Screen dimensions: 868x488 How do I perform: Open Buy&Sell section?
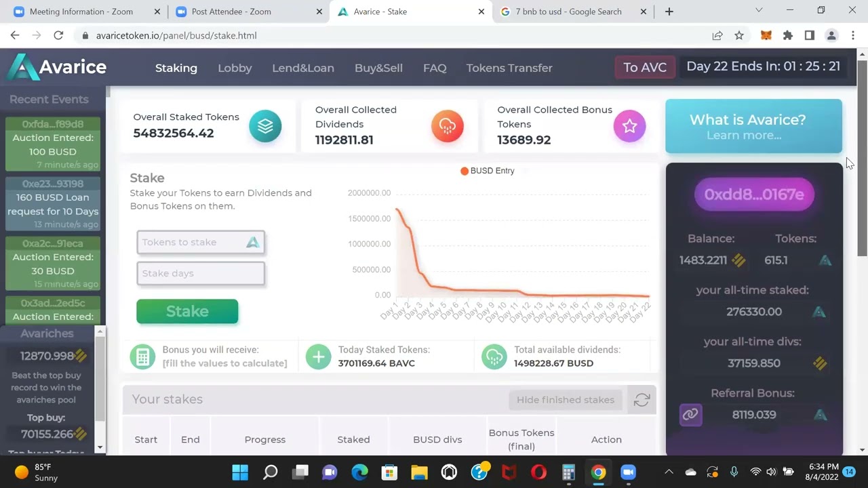(378, 68)
